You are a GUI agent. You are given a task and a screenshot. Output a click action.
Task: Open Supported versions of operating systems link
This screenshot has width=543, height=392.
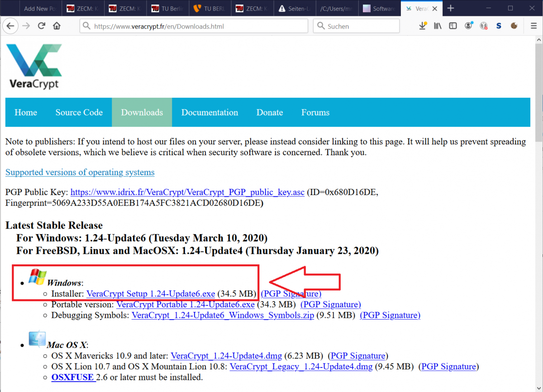click(80, 172)
